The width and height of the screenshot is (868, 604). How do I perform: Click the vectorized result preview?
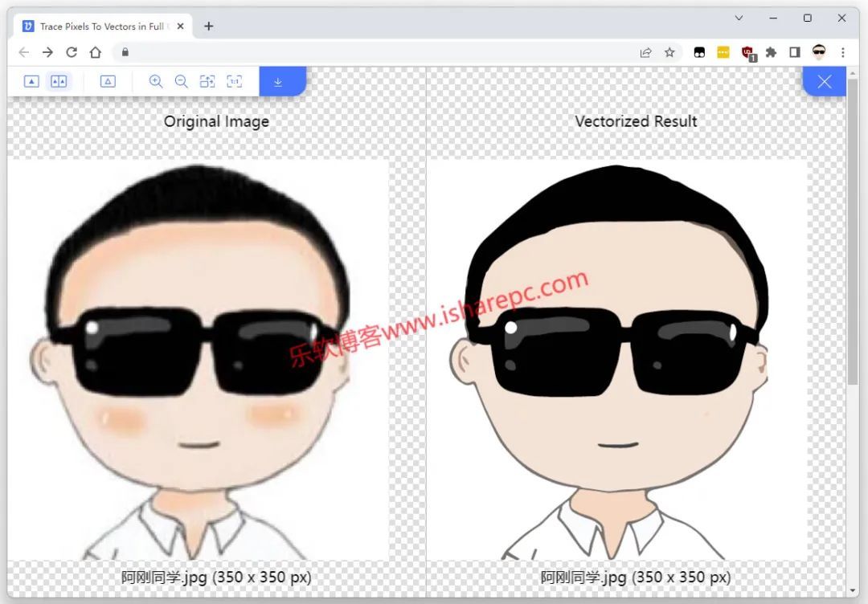(616, 360)
